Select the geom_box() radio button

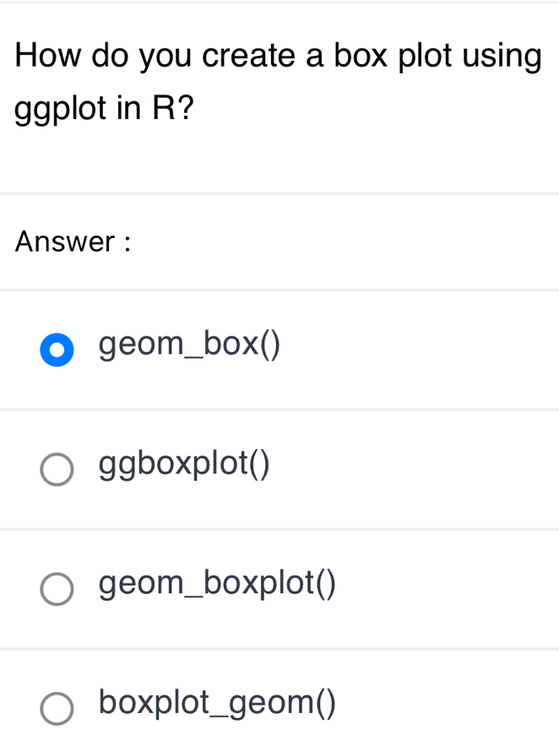point(57,350)
